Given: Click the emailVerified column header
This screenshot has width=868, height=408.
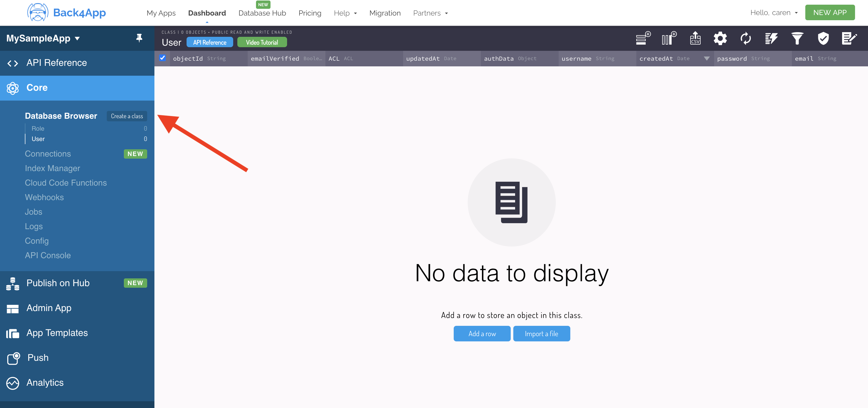Looking at the screenshot, I should [x=286, y=59].
